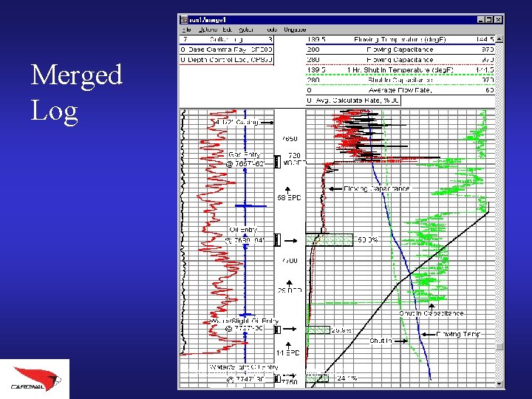The width and height of the screenshot is (532, 399).
Task: Click the Flowing Capacitance curve annotation
Action: click(377, 188)
